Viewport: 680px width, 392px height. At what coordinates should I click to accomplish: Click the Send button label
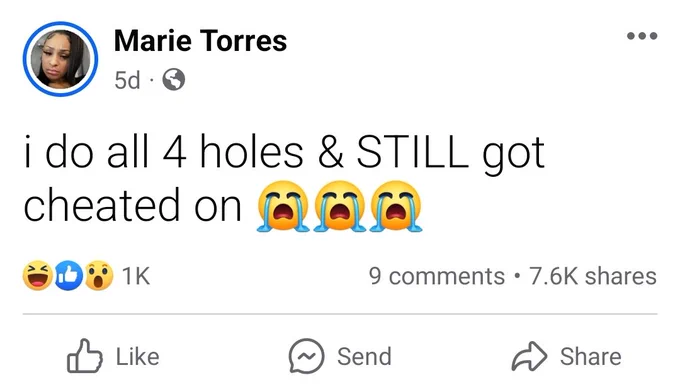364,356
